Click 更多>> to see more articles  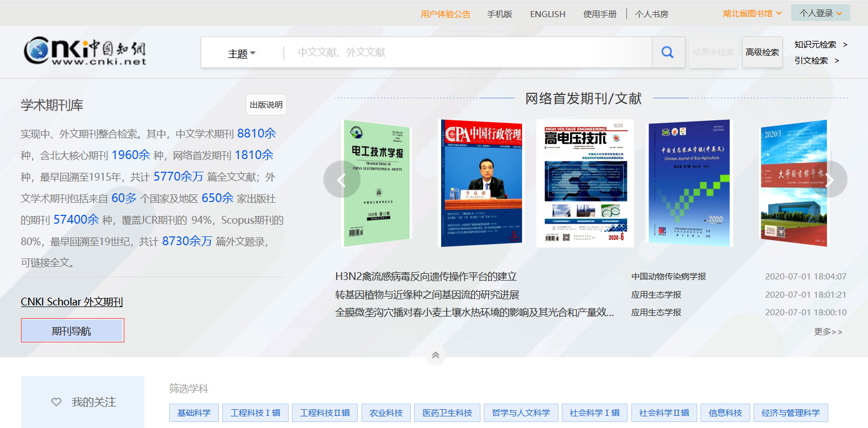pos(828,332)
